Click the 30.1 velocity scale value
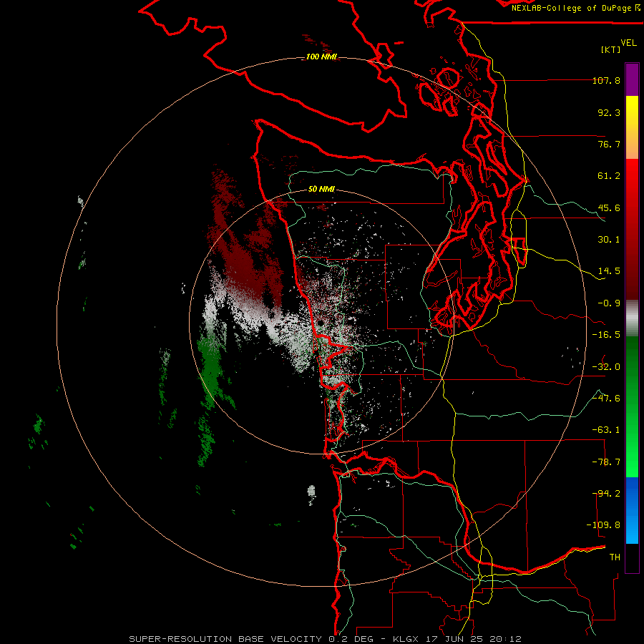Viewport: 644px width, 644px height. tap(609, 240)
